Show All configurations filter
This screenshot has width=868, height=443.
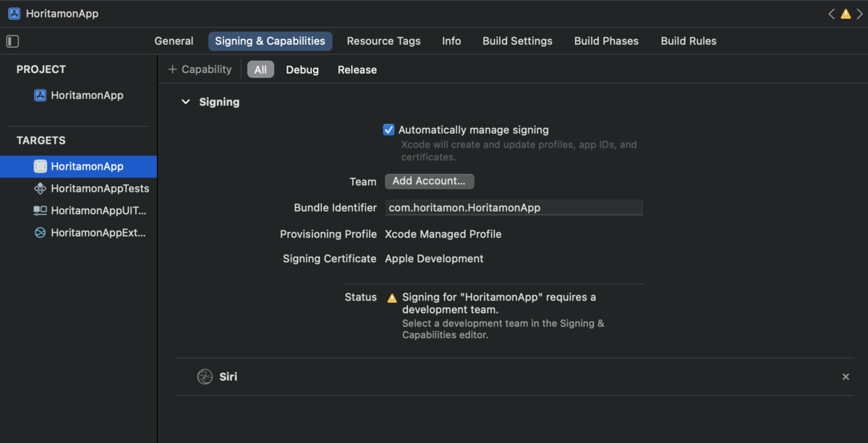260,70
